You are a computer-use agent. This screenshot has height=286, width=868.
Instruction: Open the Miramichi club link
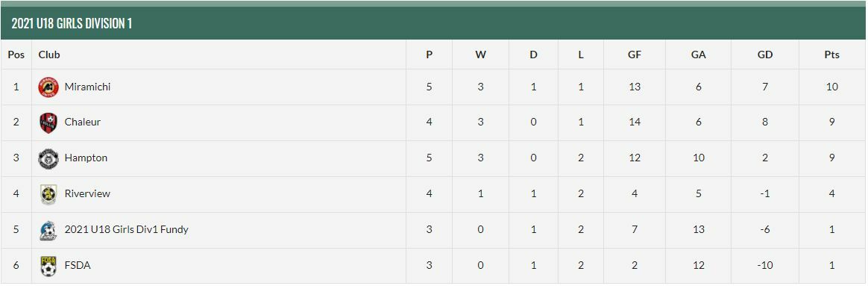pos(87,87)
